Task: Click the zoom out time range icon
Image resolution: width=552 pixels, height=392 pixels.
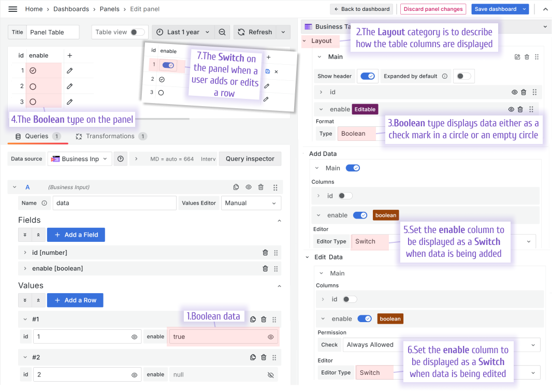Action: pos(222,32)
